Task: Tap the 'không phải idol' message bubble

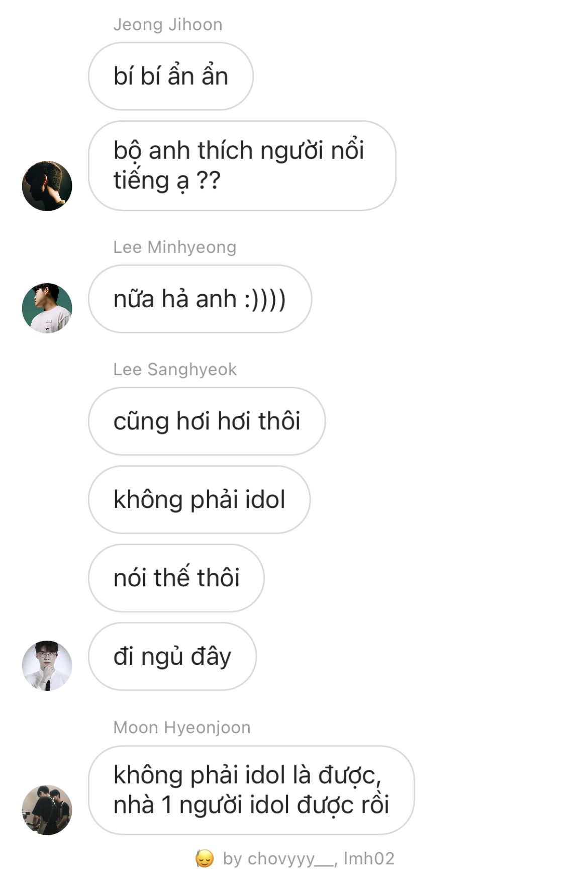Action: click(x=200, y=500)
